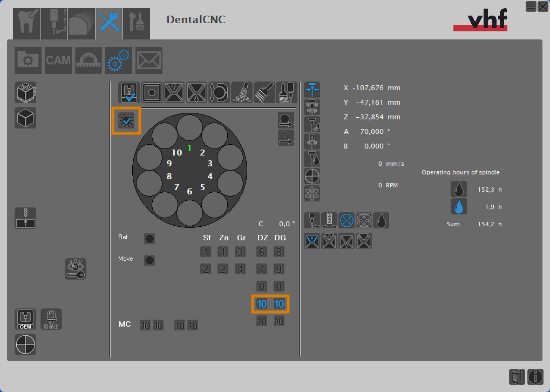Click the spindle with water drop icon
This screenshot has height=392, width=550.
(x=312, y=159)
